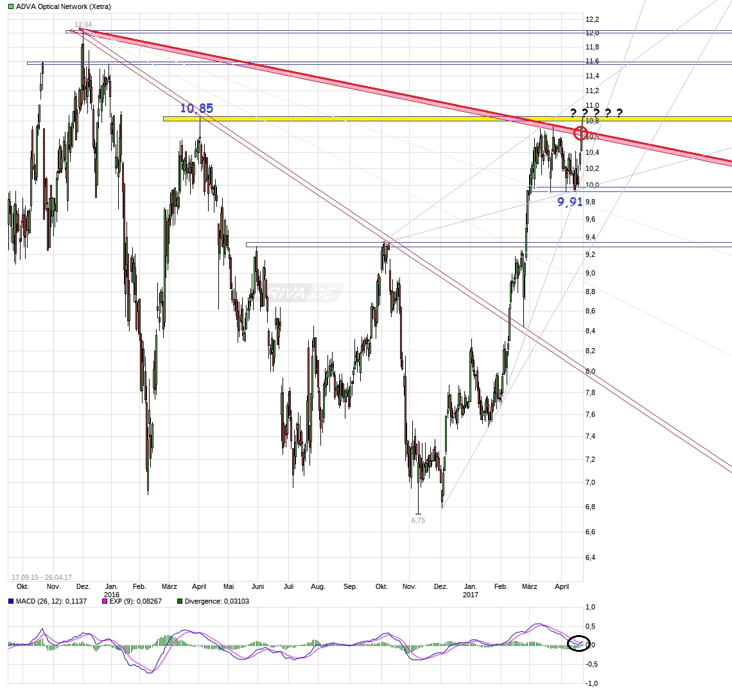Viewport: 732px width, 700px height.
Task: Click the blue 10,85 price annotation
Action: [196, 109]
